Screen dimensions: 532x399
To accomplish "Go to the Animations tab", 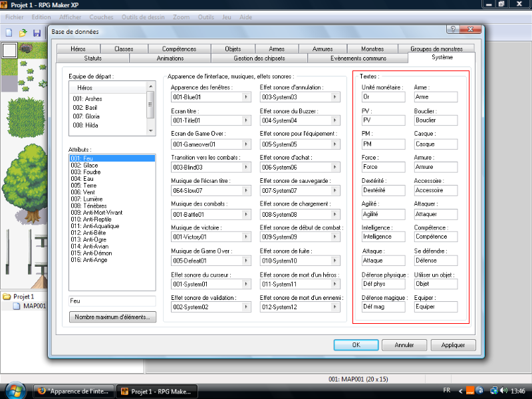I will pyautogui.click(x=170, y=58).
